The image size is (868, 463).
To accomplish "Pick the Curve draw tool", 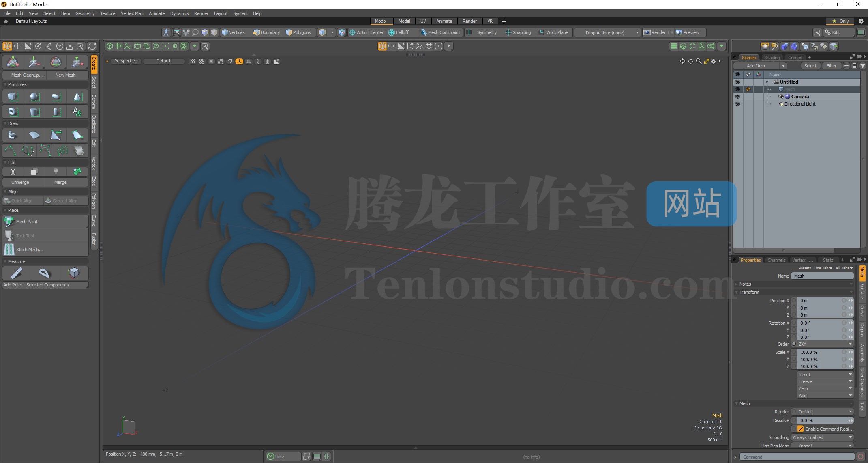I will (10, 151).
